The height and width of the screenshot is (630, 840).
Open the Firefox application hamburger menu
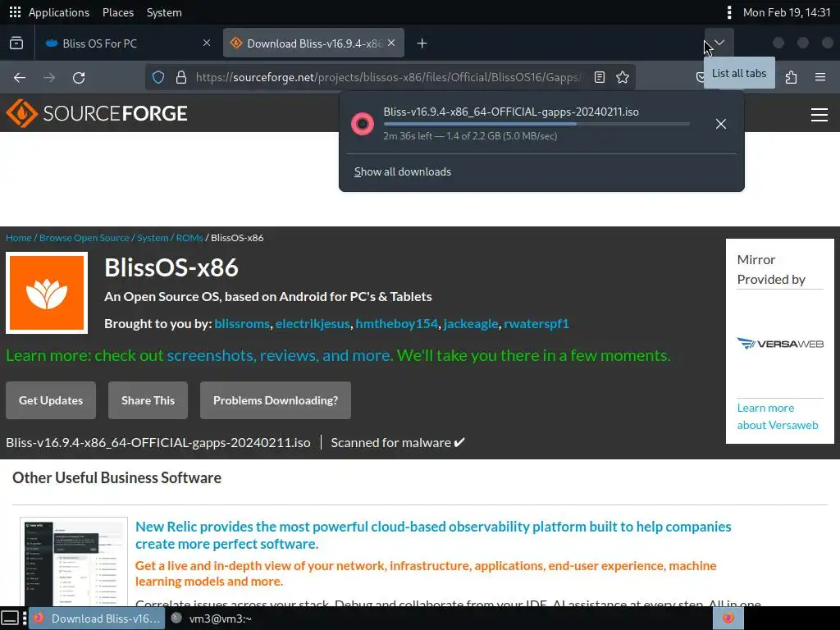tap(820, 78)
